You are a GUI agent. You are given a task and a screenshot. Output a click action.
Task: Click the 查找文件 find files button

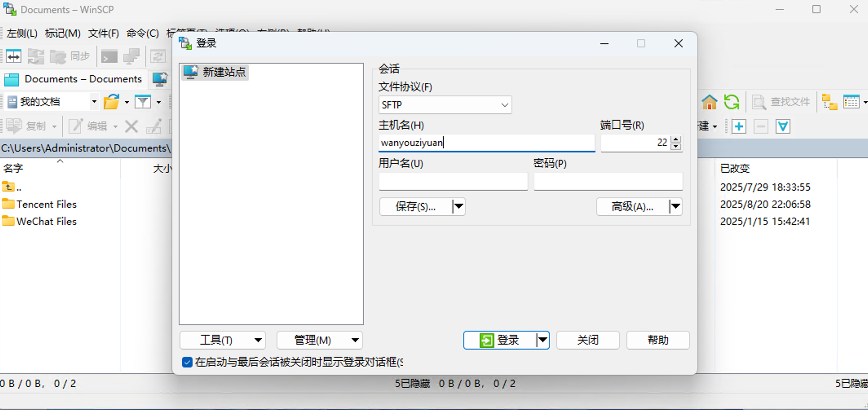781,102
